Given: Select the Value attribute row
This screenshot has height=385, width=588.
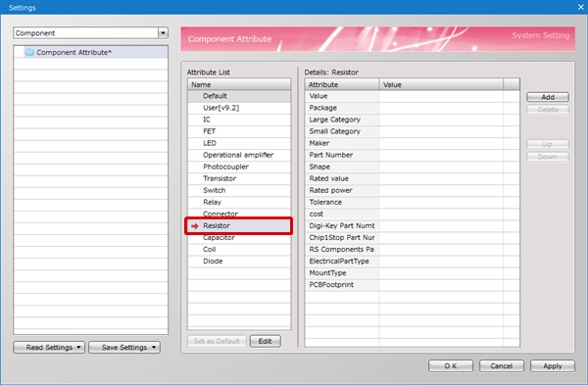Looking at the screenshot, I should tap(413, 96).
